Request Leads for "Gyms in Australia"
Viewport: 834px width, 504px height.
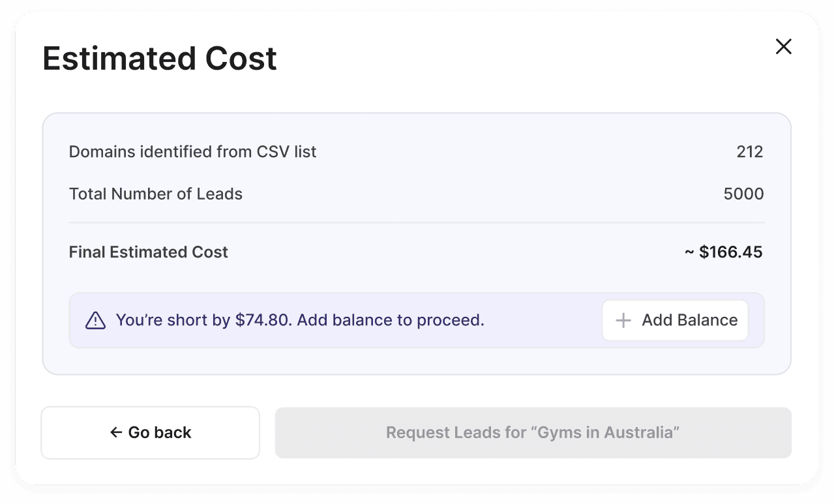tap(533, 432)
